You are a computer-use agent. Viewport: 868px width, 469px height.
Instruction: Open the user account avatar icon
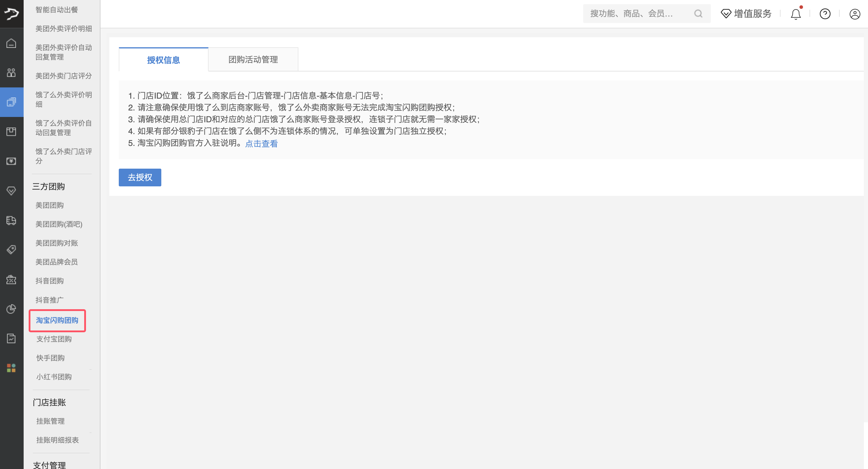coord(854,14)
